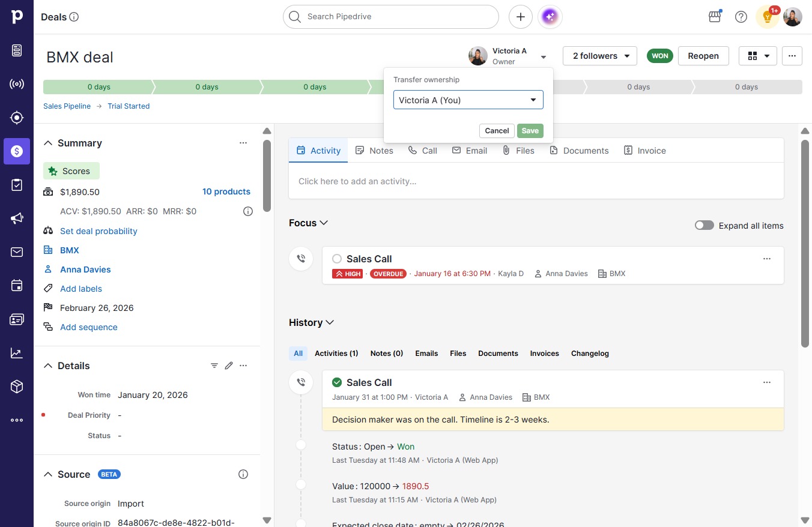Image resolution: width=812 pixels, height=527 pixels.
Task: Open the help question mark
Action: pyautogui.click(x=741, y=17)
